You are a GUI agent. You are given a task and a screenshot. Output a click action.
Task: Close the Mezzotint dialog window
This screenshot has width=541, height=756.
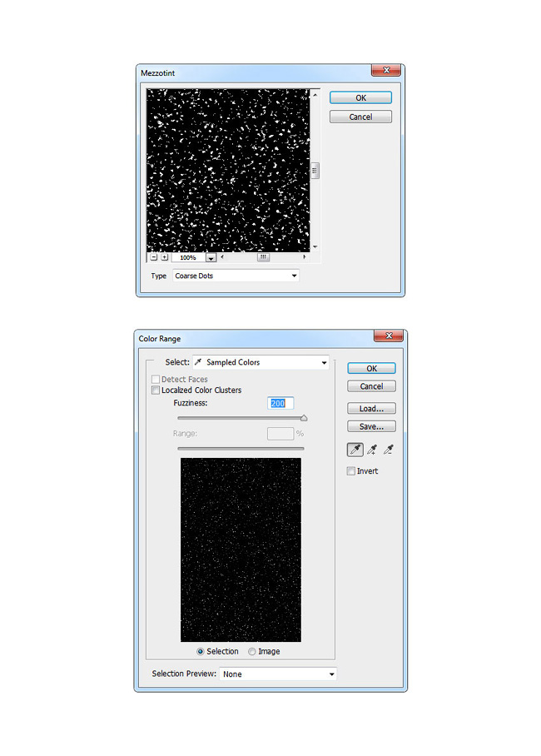pos(385,70)
